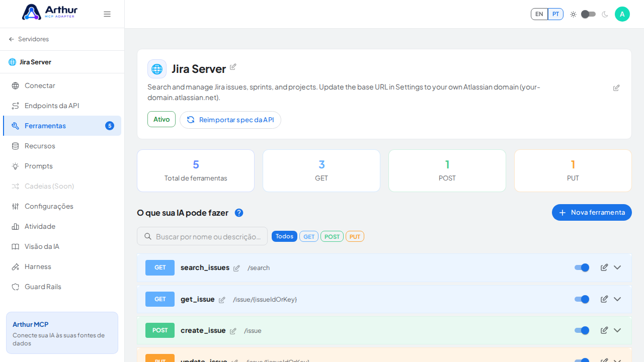
Task: Click /issue/{issueIdOrKey} path of get_issue
Action: point(265,299)
